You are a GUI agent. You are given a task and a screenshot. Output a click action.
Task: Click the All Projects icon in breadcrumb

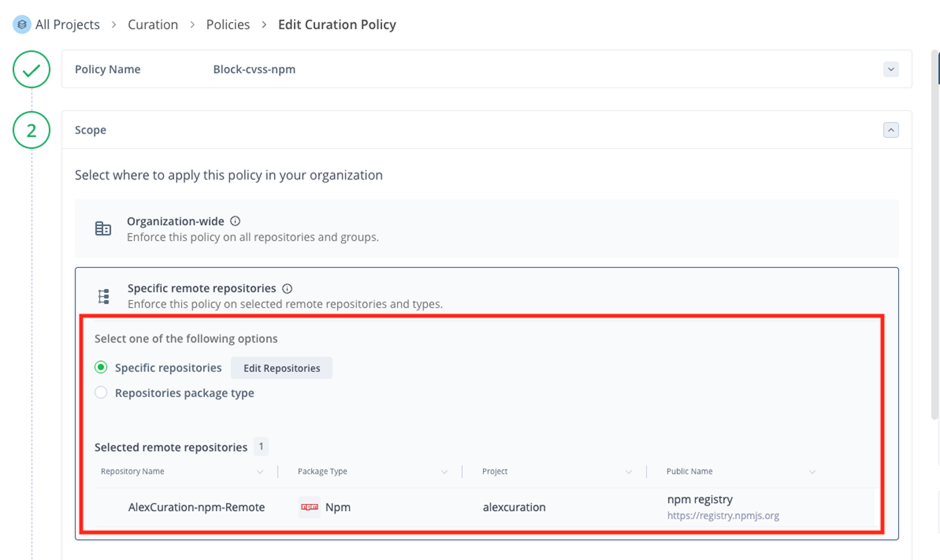[x=21, y=24]
